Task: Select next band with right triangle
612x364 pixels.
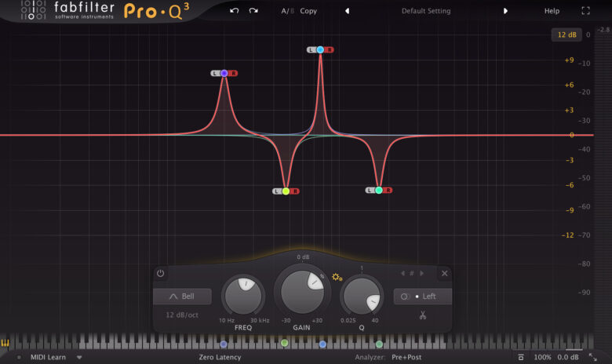Action: click(x=421, y=273)
